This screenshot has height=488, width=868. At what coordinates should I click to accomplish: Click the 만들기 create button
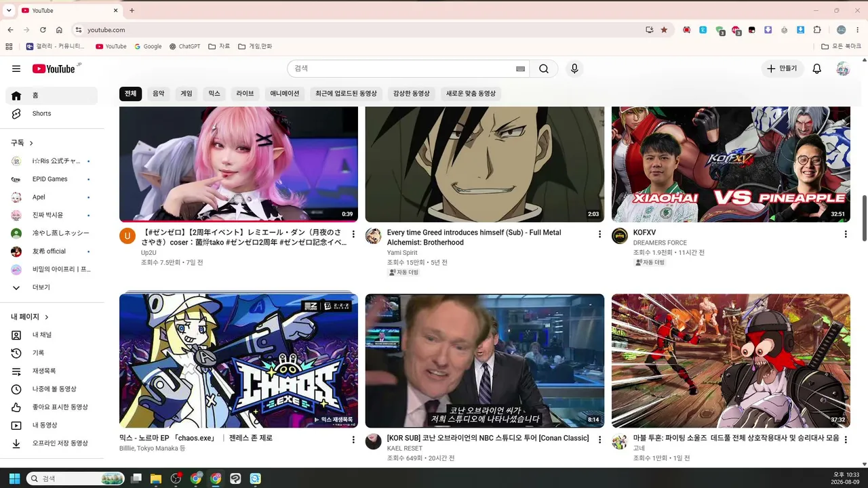pos(783,68)
